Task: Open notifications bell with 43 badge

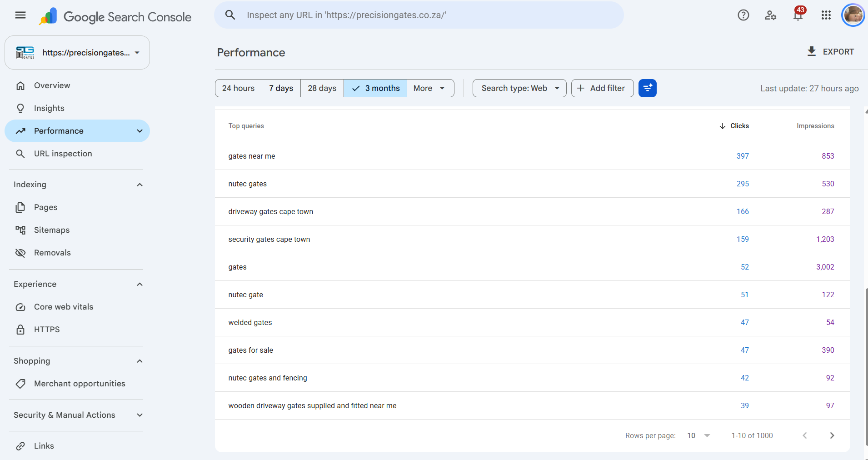Action: 798,15
